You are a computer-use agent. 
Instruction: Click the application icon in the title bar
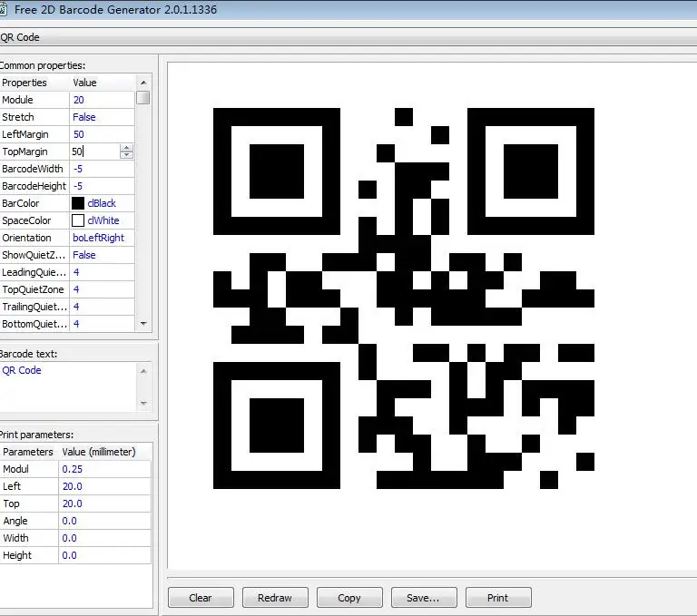[3, 9]
